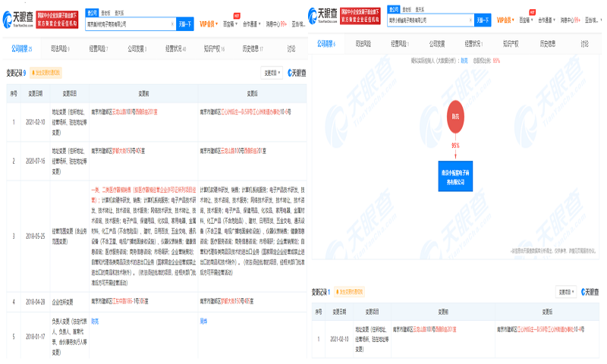The height and width of the screenshot is (364, 607).
Task: Switch to 历史信息 tab in left page
Action: click(x=253, y=49)
